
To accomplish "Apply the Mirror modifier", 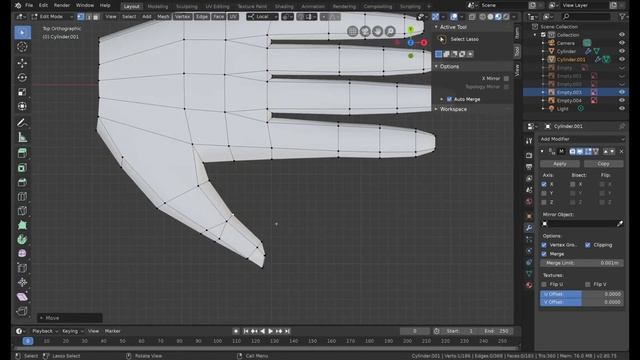I will pos(560,164).
